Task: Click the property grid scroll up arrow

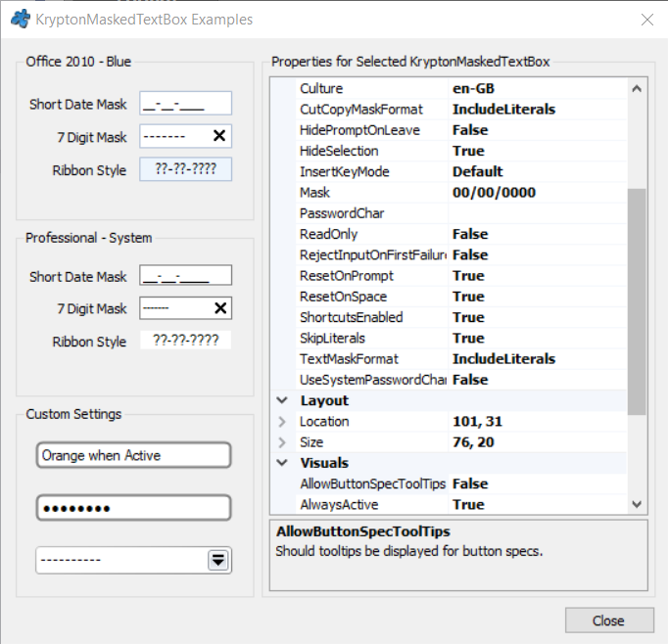Action: (x=637, y=88)
